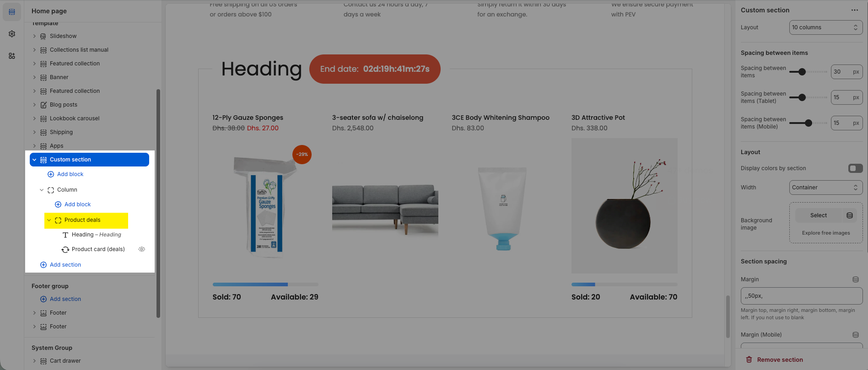Open the Layout 10 columns dropdown
Screen dimensions: 868x370
coord(826,27)
